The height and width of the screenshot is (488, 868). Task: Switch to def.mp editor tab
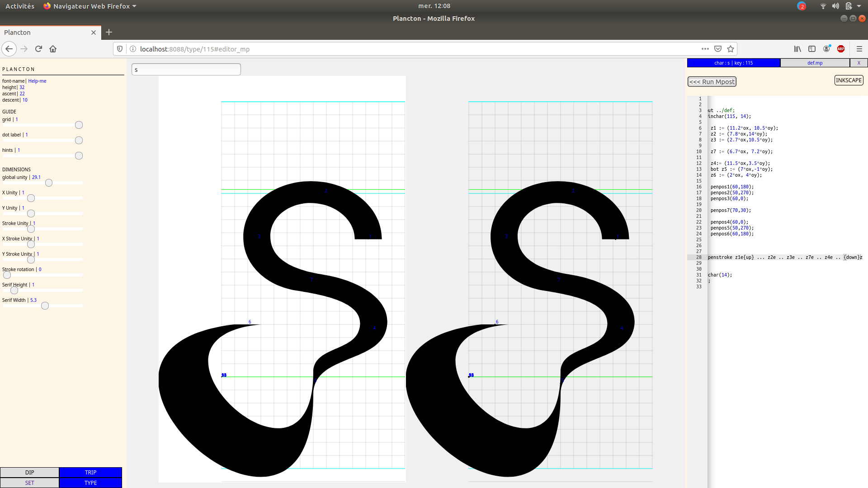point(815,63)
